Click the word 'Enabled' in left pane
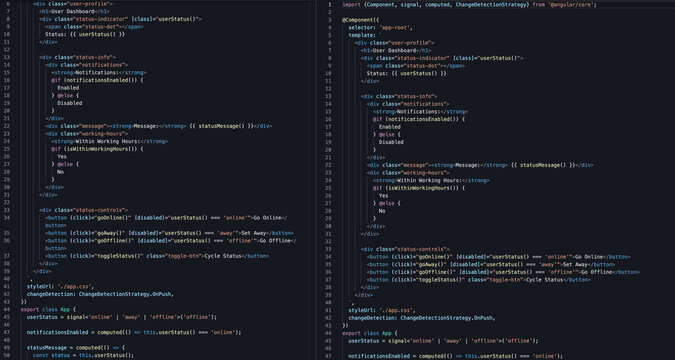Image resolution: width=675 pixels, height=360 pixels. tap(68, 88)
